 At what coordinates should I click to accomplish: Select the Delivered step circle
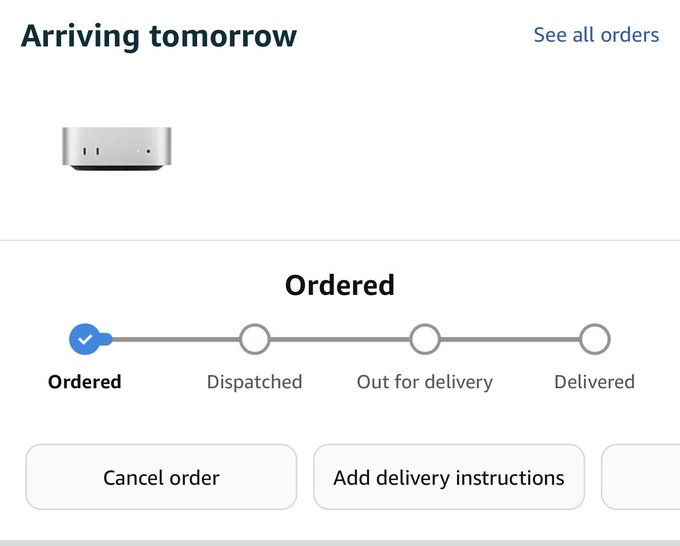coord(595,340)
